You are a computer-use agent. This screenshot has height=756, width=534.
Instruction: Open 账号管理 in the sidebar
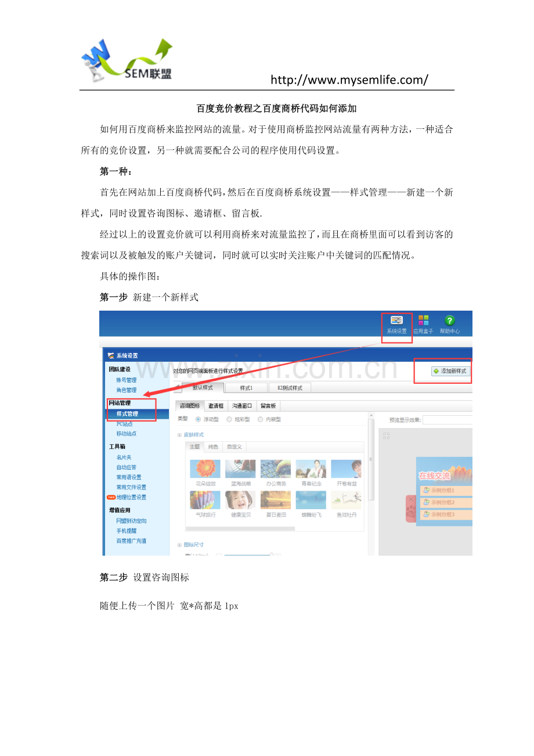[x=127, y=380]
